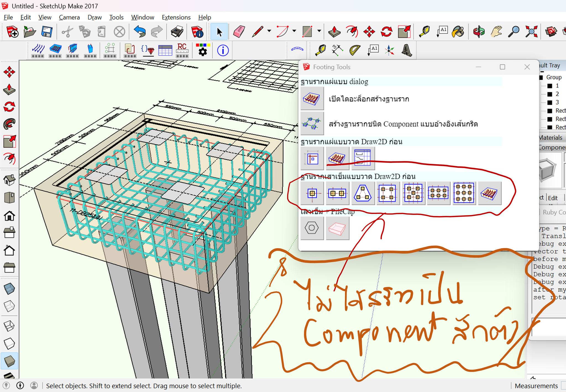
Task: Click the hexagon pile icon under PileCap
Action: pyautogui.click(x=312, y=228)
